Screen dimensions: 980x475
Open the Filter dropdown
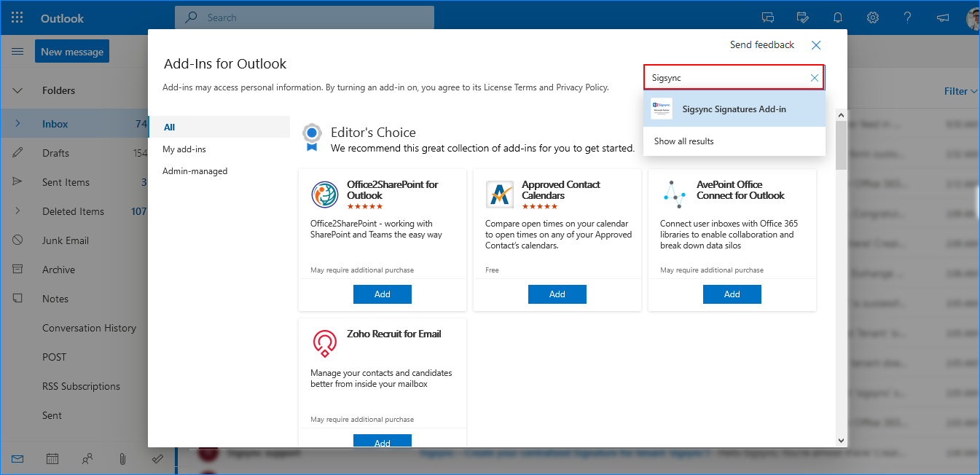pyautogui.click(x=960, y=91)
